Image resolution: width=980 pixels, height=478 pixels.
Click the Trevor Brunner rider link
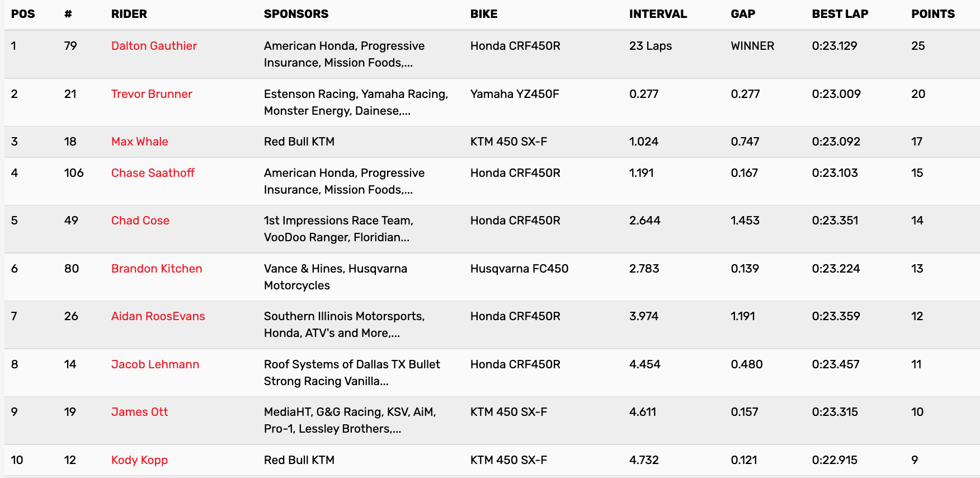[x=152, y=94]
